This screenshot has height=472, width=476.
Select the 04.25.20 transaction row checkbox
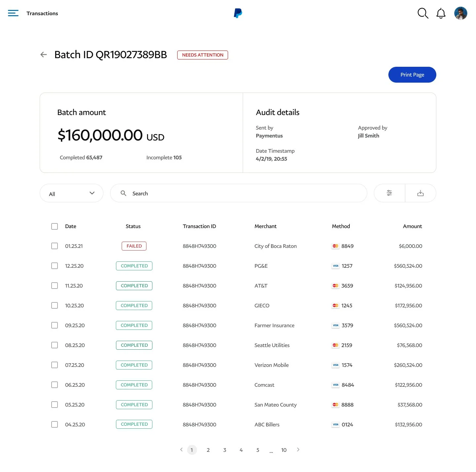point(55,424)
